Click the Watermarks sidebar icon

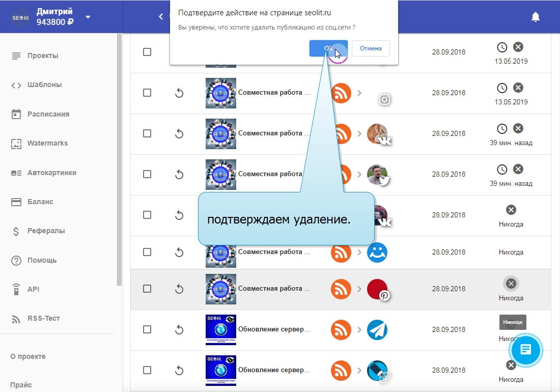point(16,144)
